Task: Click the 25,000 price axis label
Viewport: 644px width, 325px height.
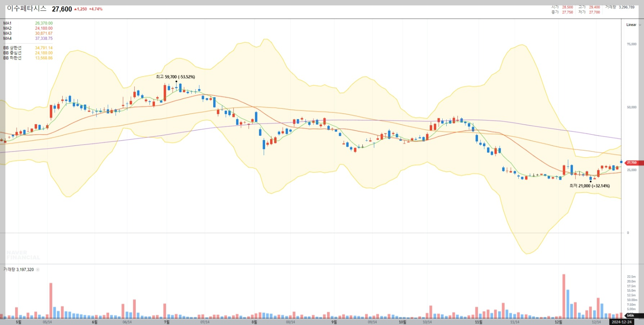Action: click(x=632, y=170)
